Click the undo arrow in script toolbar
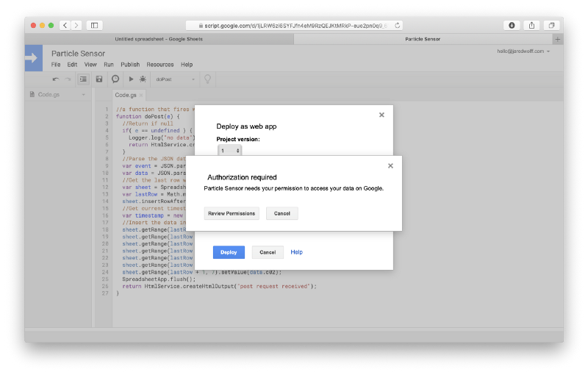Viewport: 588px width, 375px height. 56,79
